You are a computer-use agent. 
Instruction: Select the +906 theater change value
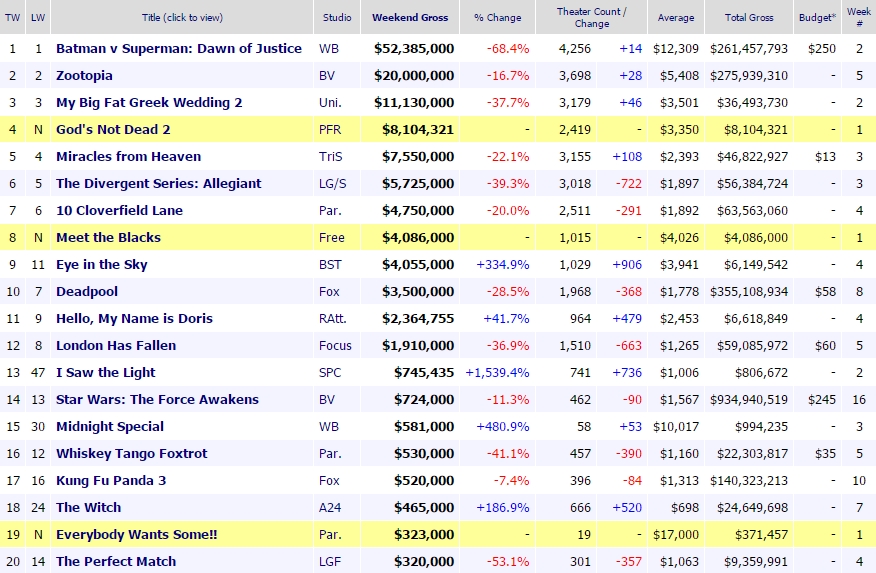627,265
